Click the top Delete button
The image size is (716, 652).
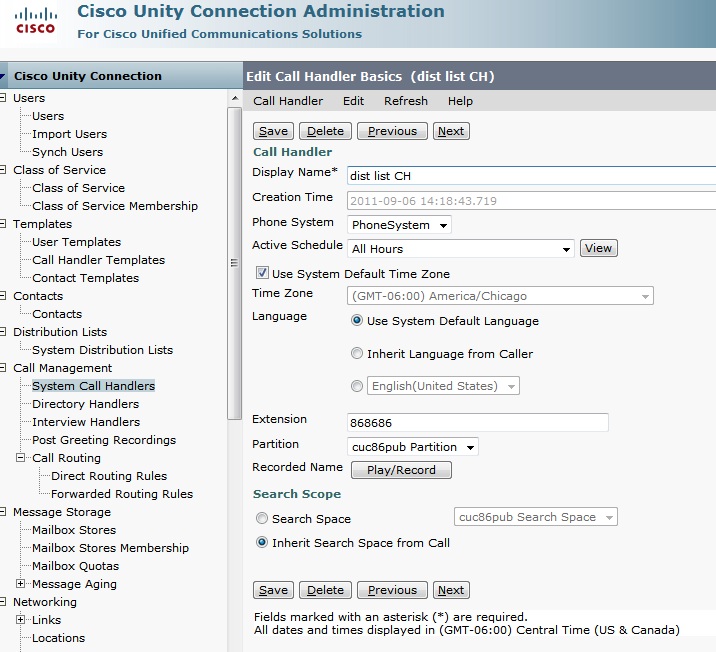tap(325, 131)
